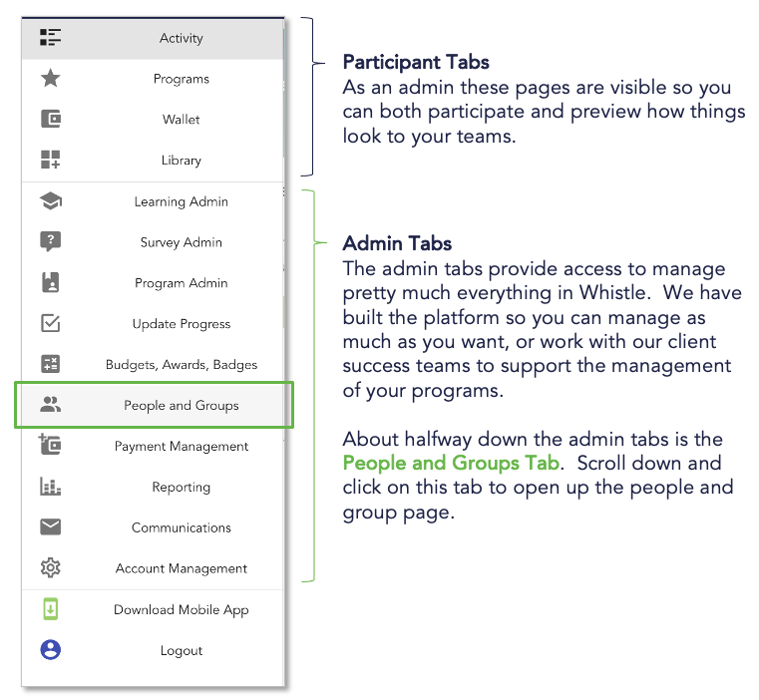
Task: Click green People and Groups Tab text
Action: click(451, 463)
